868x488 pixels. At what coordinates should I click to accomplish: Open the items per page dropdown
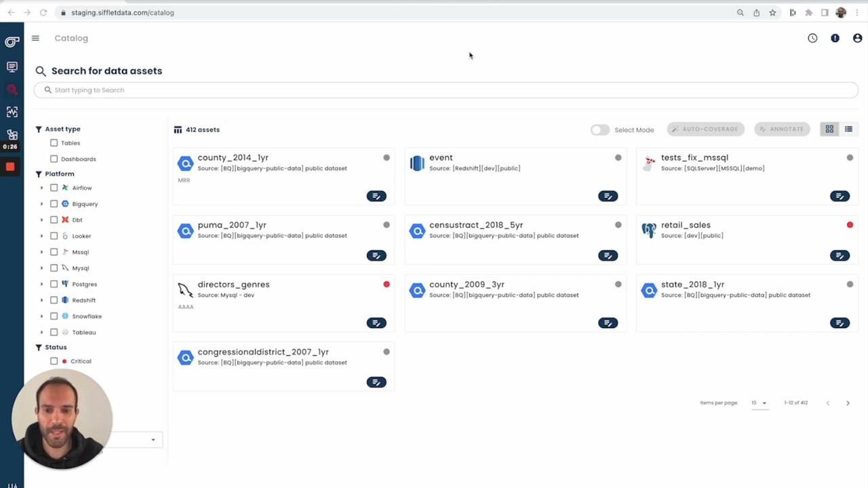coord(759,403)
